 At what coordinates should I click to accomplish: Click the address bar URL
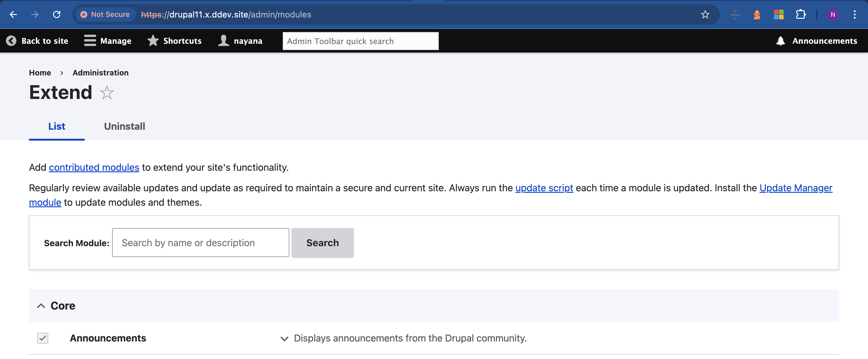226,14
